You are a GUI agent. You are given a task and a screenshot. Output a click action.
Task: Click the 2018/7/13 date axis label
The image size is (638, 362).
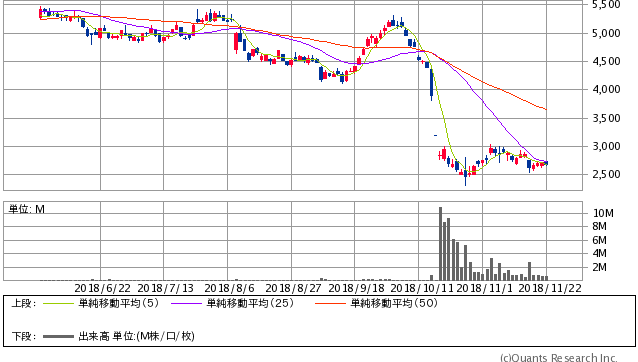(166, 288)
